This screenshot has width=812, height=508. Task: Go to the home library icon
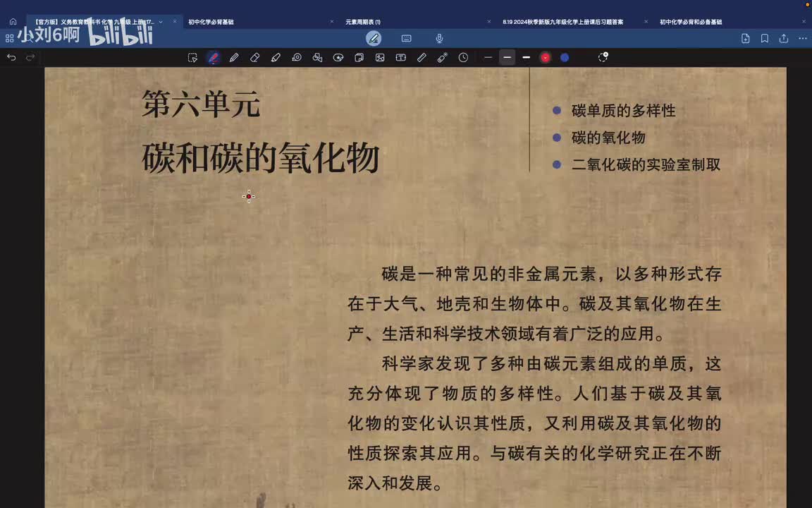[x=13, y=22]
